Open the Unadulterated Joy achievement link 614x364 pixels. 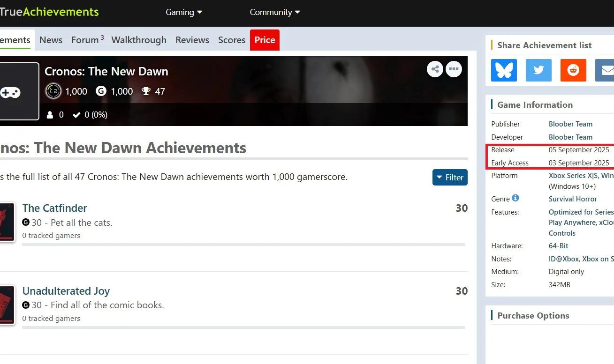pos(66,291)
